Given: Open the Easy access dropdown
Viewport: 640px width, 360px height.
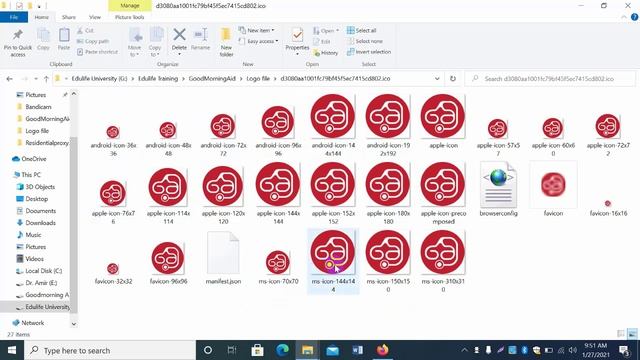Looking at the screenshot, I should 258,41.
